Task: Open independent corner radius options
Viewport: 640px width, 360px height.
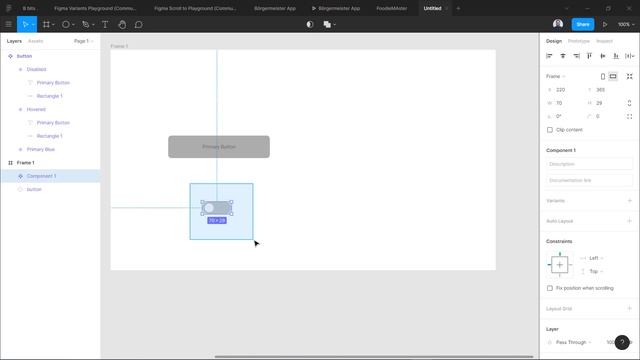Action: click(629, 116)
